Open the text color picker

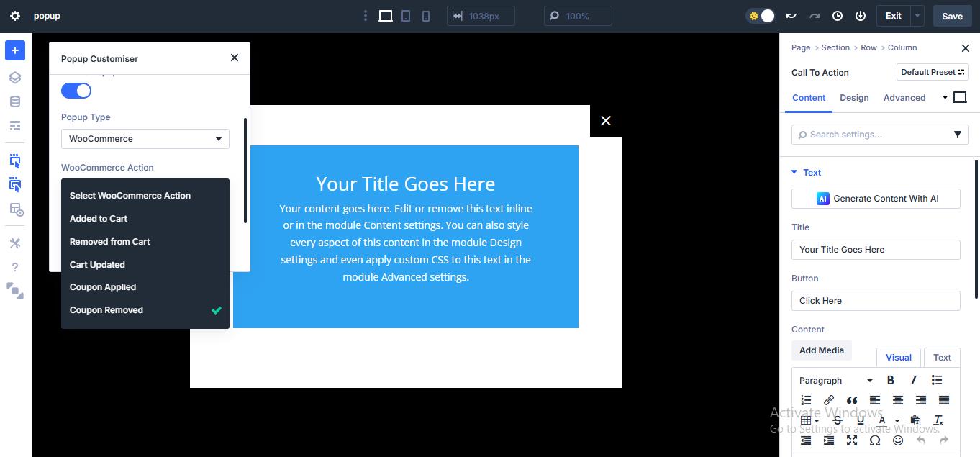coord(883,420)
